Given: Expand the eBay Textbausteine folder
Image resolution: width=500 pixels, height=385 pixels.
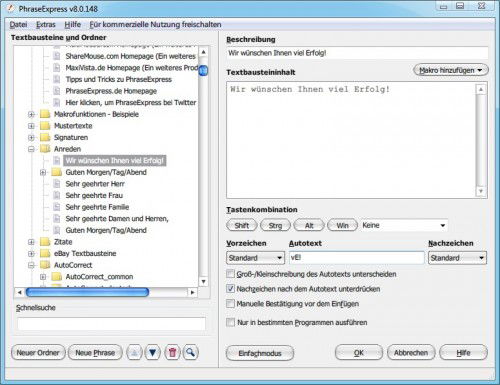Looking at the screenshot, I should (x=31, y=254).
